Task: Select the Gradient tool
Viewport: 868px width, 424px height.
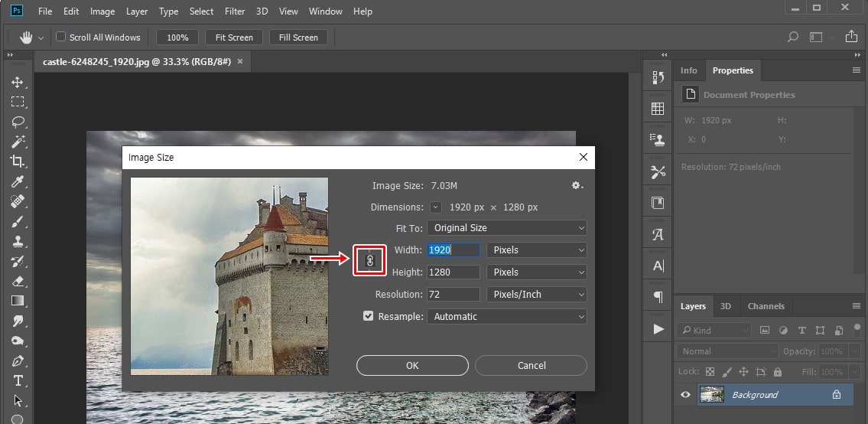Action: 18,301
